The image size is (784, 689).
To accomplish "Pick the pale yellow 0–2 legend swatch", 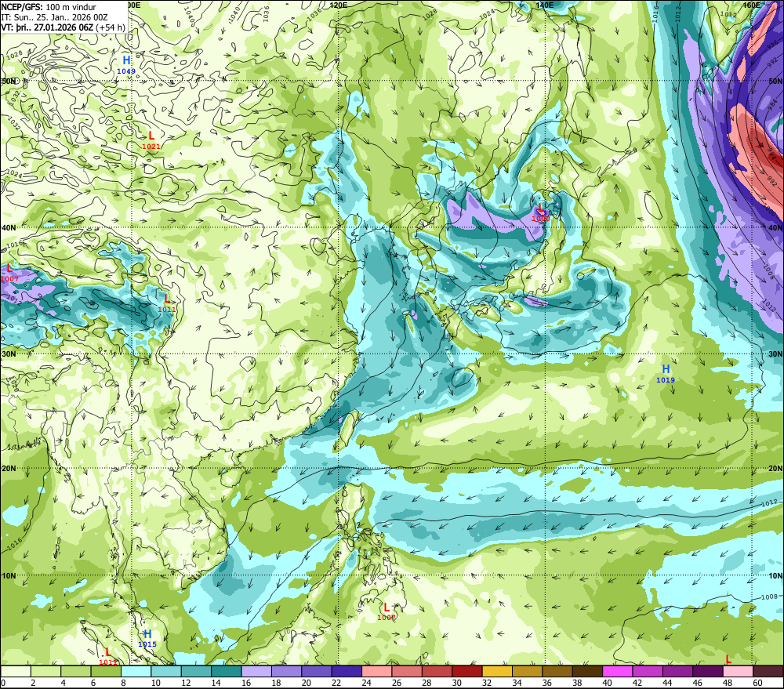I will [16, 671].
